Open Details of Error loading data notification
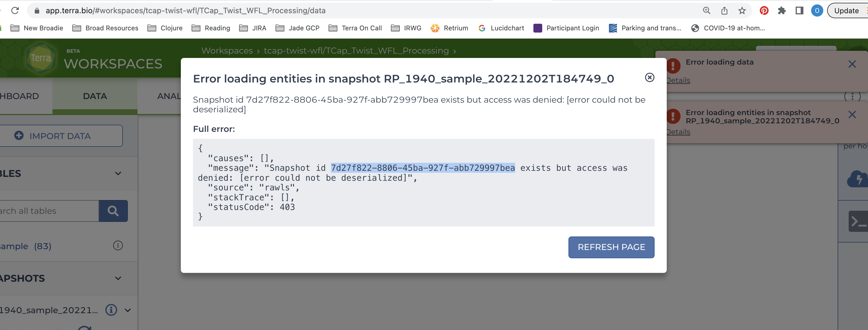This screenshot has width=868, height=330. [x=678, y=80]
